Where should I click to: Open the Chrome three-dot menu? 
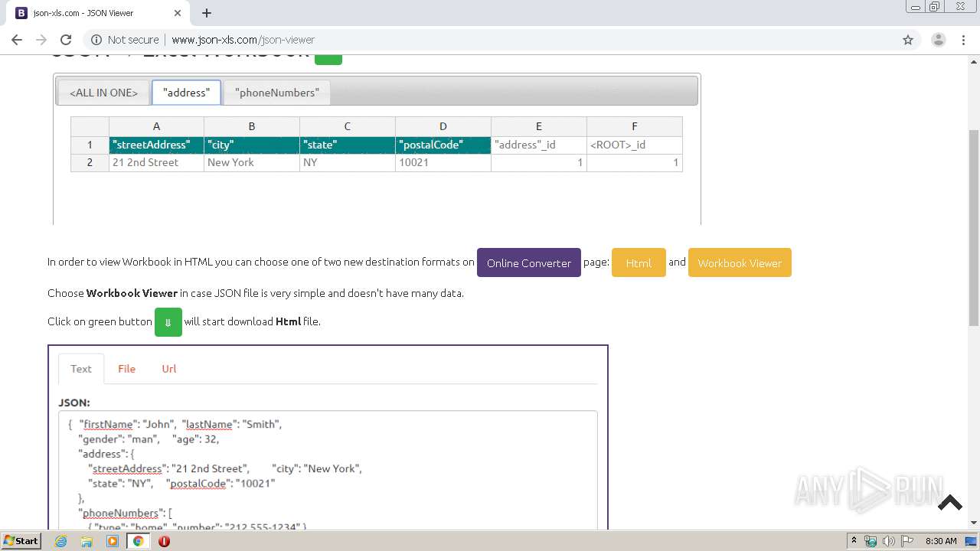(963, 40)
